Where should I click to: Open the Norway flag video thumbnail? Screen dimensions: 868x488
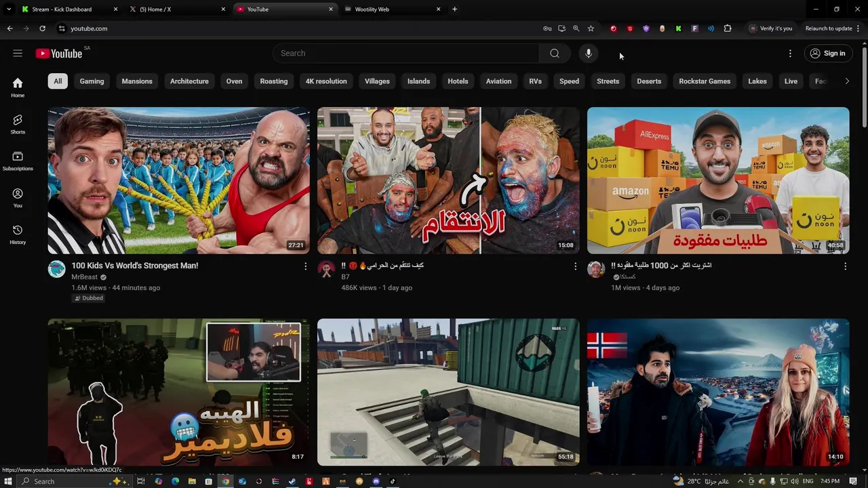point(718,392)
